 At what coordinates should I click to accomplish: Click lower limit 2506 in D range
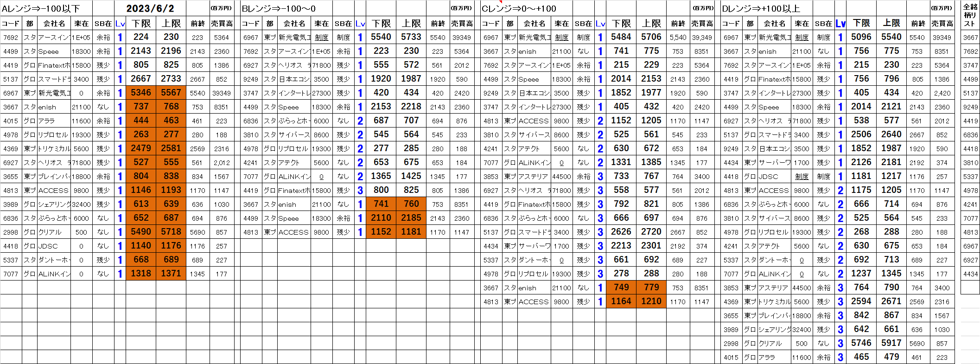tap(861, 134)
